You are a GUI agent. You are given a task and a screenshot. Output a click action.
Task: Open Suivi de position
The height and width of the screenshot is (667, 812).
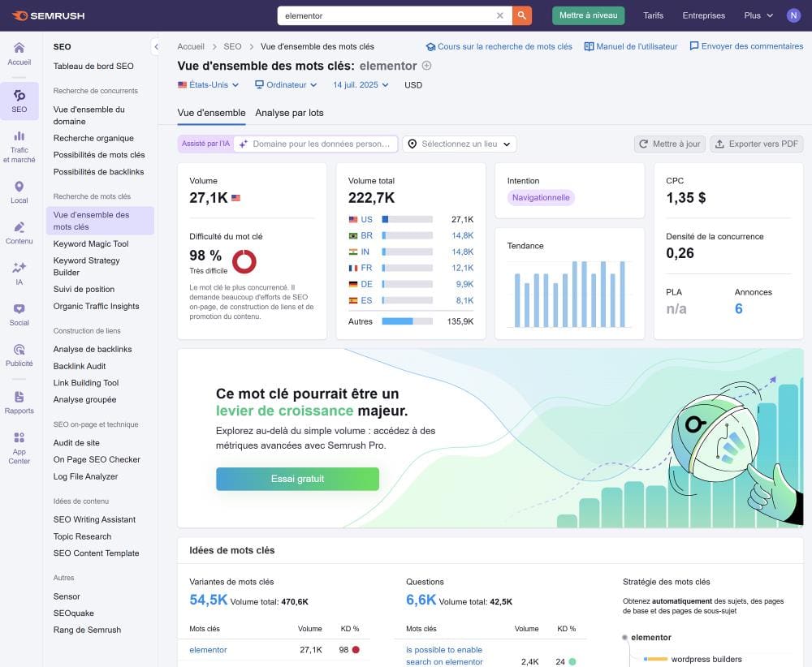click(x=84, y=289)
